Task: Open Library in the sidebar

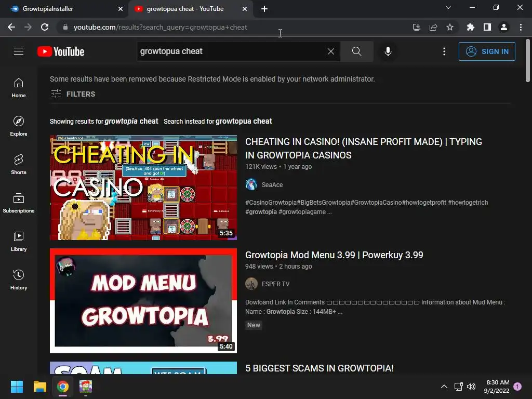Action: point(19,241)
